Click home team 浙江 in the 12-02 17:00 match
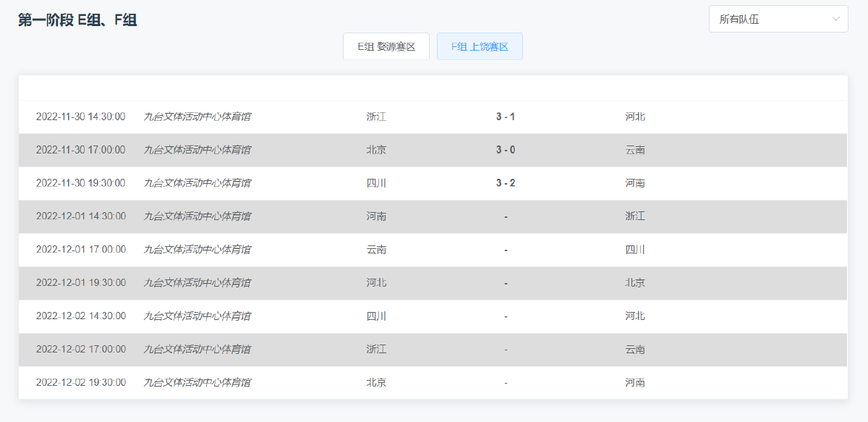The width and height of the screenshot is (868, 422). click(376, 350)
